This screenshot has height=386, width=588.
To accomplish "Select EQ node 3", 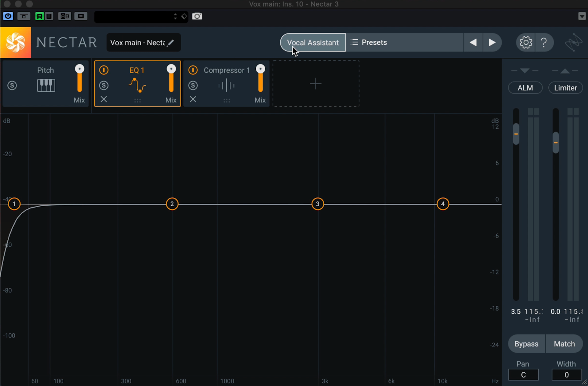I will click(x=318, y=204).
